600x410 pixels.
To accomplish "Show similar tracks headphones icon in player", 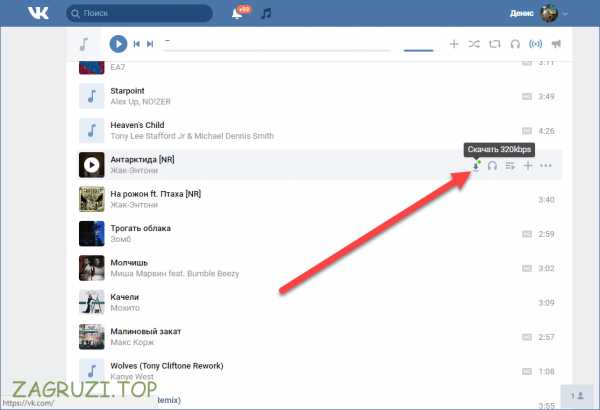I will (x=515, y=44).
